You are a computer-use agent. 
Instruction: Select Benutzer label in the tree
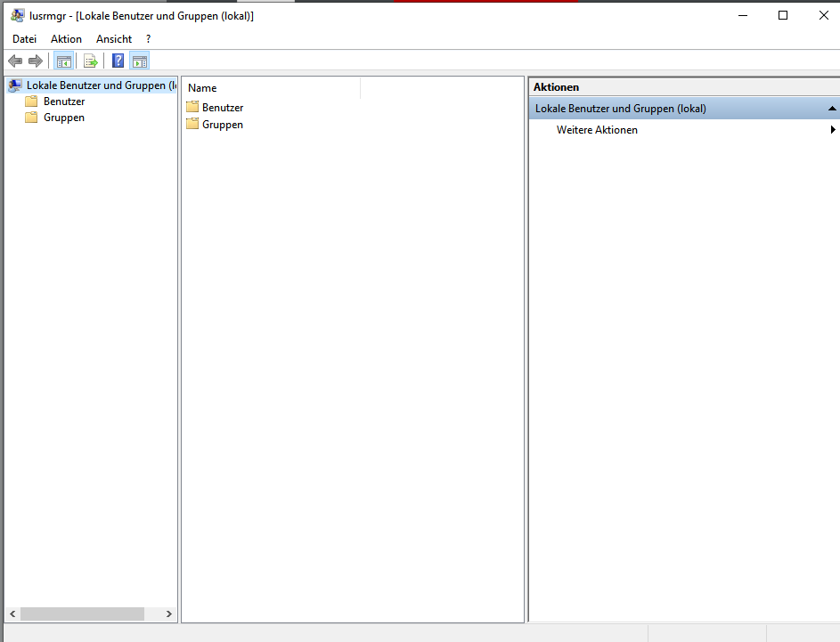(64, 102)
